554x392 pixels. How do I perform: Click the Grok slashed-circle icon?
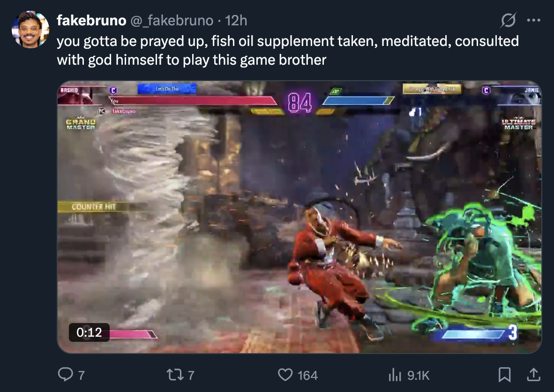pyautogui.click(x=508, y=20)
